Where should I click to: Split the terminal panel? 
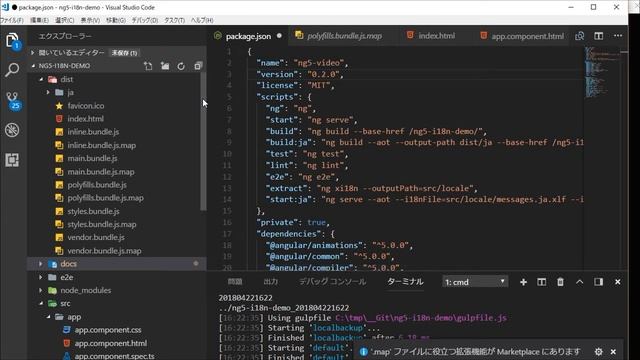pos(541,282)
